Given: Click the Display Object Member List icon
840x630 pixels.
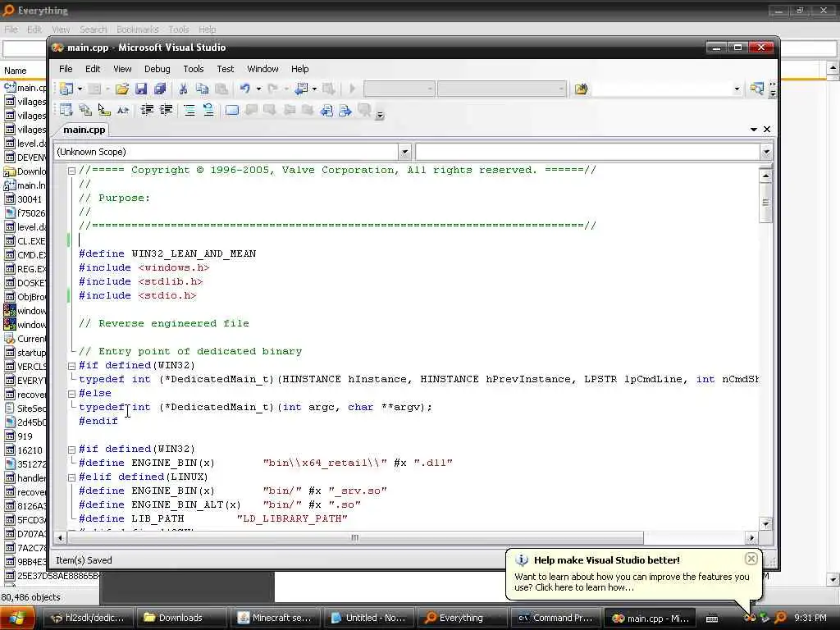Looking at the screenshot, I should coord(66,111).
